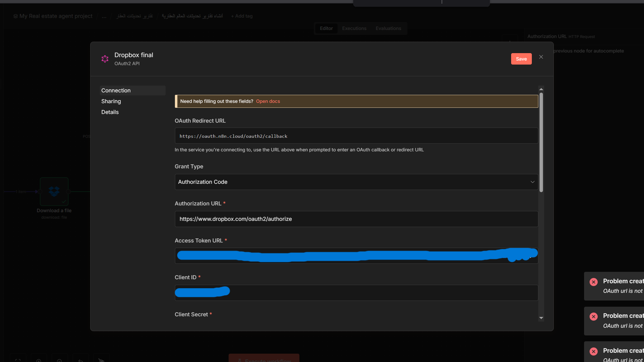Screen dimensions: 644x362
Task: Open docs link in help banner
Action: coord(268,101)
